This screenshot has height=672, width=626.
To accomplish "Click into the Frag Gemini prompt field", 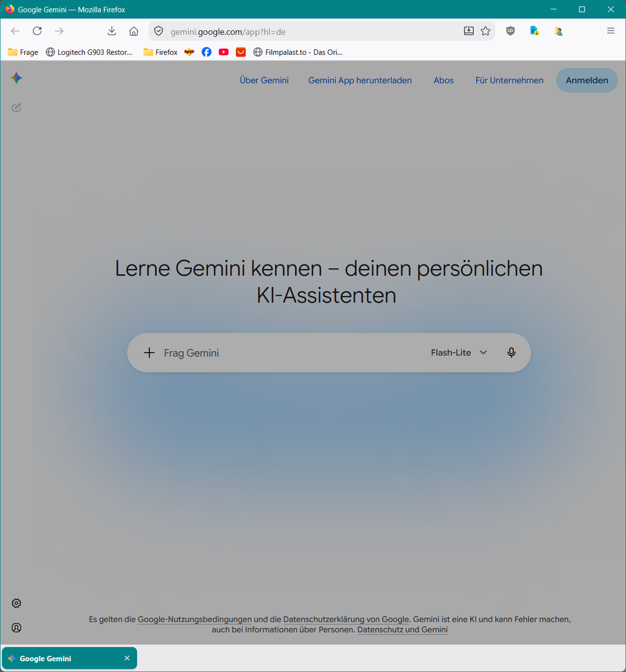I will (291, 353).
